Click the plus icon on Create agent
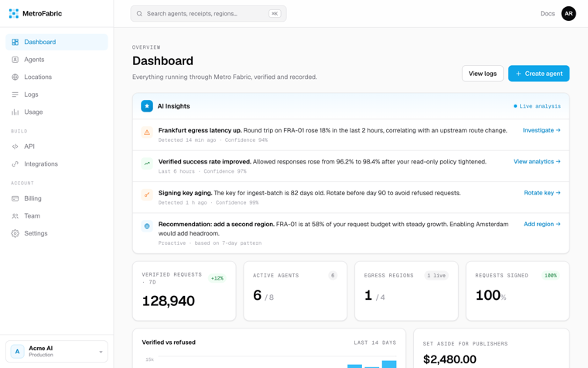Viewport: 588px width, 368px height. tap(518, 74)
